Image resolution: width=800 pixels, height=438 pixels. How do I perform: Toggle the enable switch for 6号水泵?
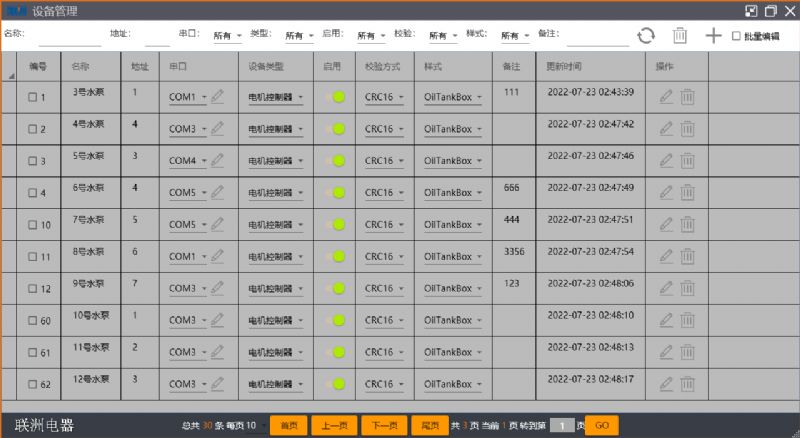pos(336,193)
